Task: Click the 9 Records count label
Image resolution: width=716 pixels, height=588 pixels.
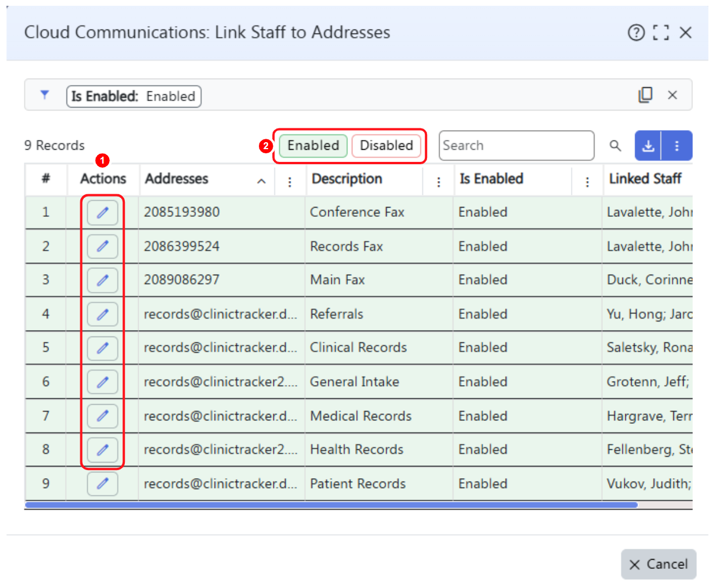Action: point(54,145)
